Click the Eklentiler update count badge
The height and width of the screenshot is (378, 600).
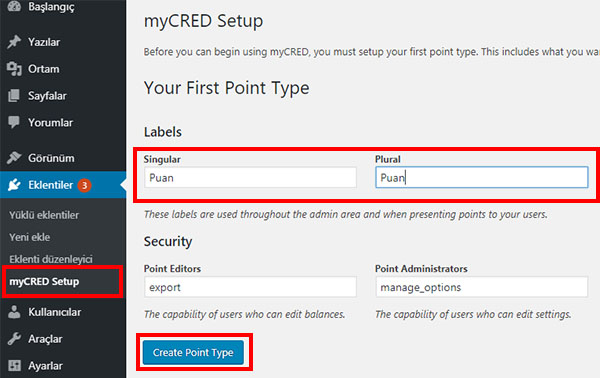point(84,186)
